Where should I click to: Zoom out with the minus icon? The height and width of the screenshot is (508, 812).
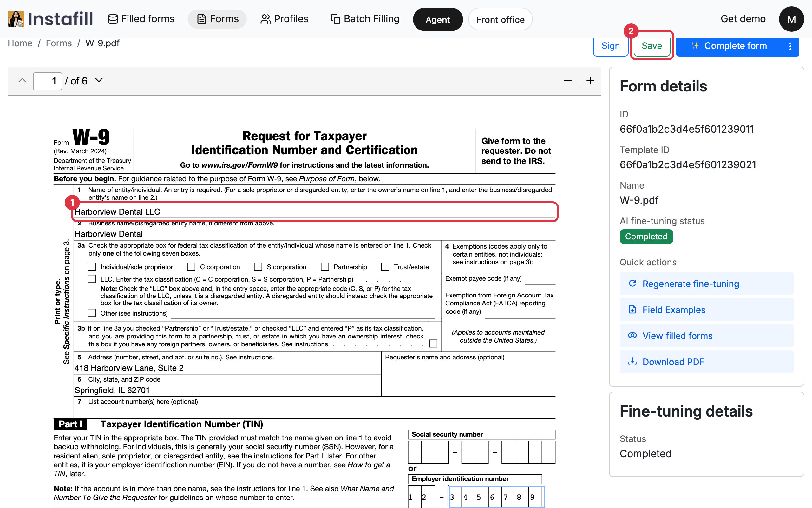point(567,81)
